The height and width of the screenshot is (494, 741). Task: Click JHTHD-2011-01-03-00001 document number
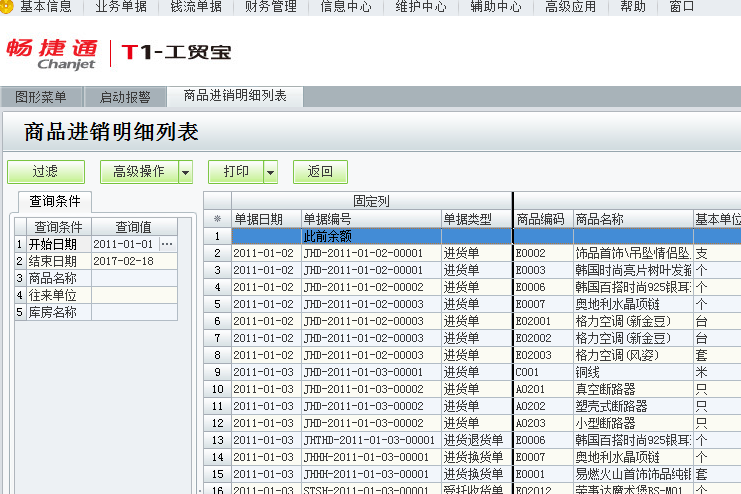369,440
